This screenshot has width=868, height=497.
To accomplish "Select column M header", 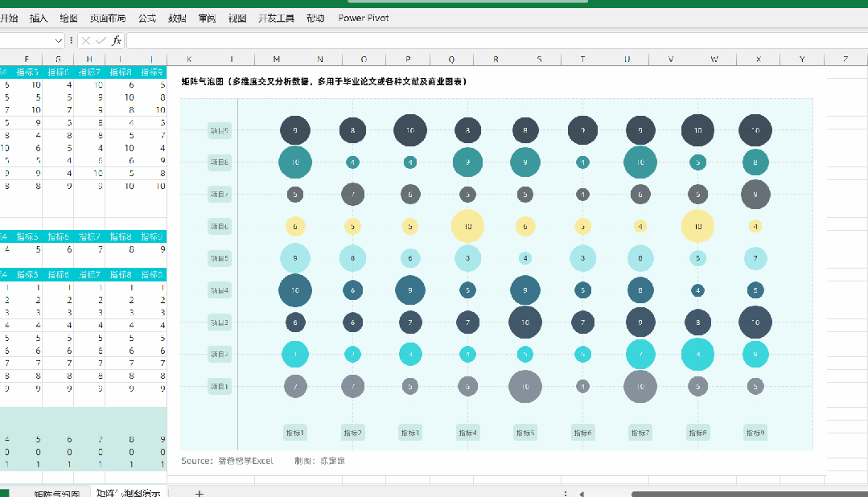I will 276,59.
